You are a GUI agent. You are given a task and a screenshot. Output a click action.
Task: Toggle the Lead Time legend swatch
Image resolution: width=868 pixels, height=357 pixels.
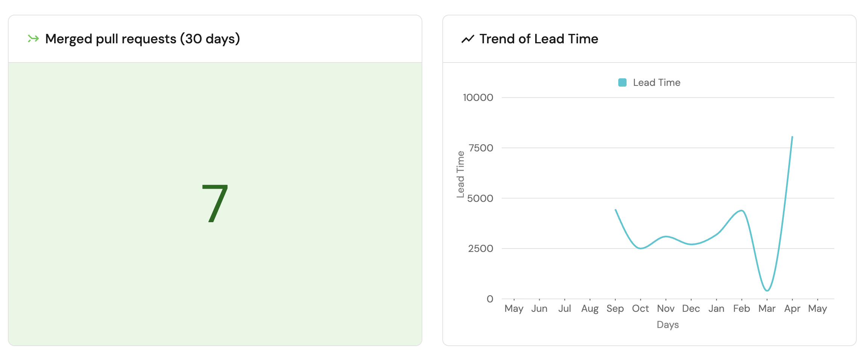622,82
